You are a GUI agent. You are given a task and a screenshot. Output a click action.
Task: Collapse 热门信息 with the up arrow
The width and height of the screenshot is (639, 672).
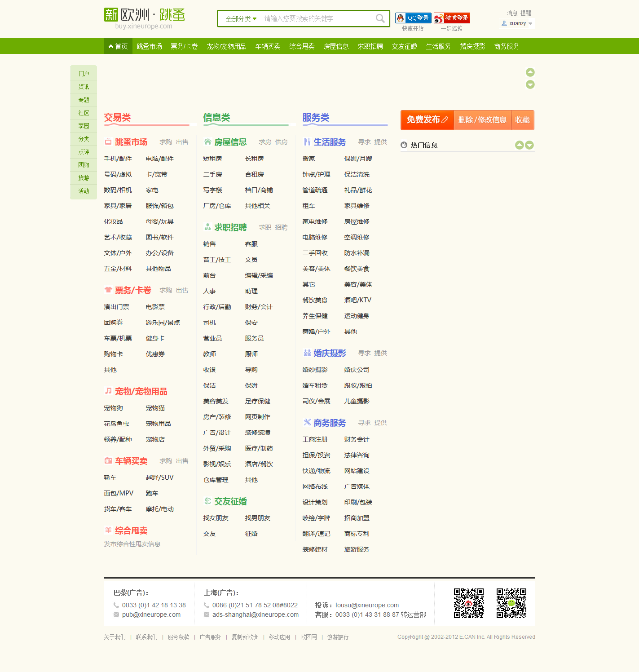(520, 145)
